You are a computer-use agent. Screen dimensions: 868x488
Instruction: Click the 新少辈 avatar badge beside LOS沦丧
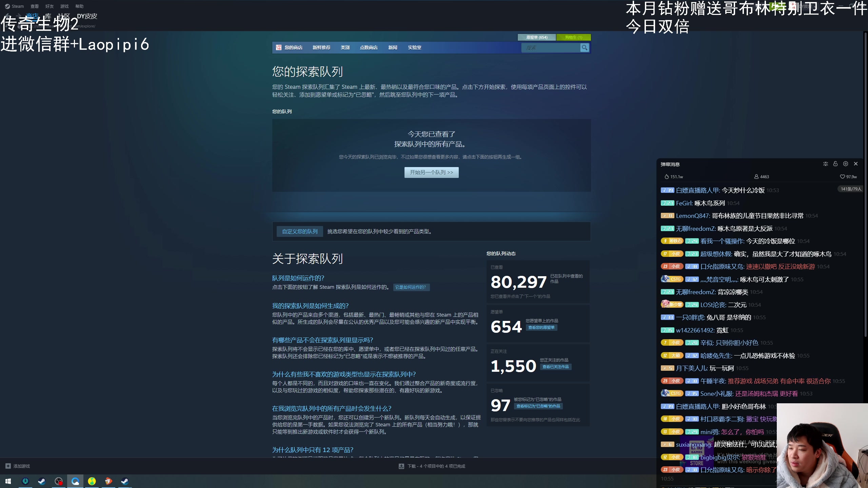pyautogui.click(x=672, y=304)
